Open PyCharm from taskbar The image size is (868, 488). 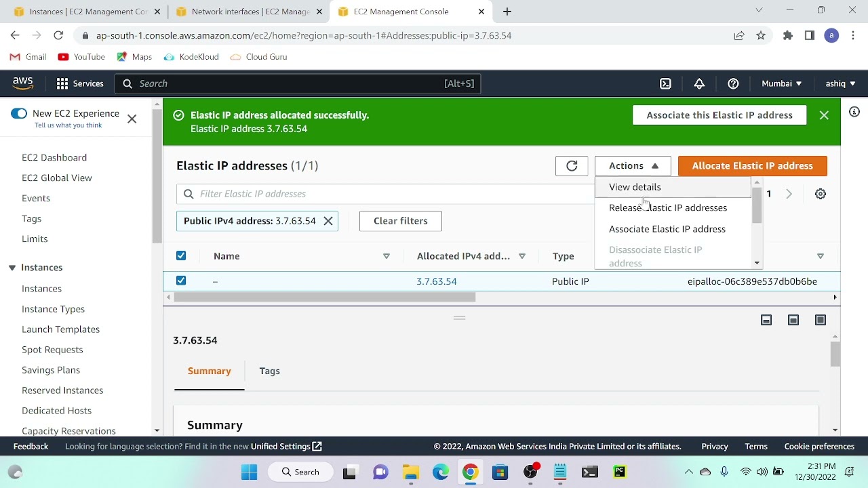(620, 472)
